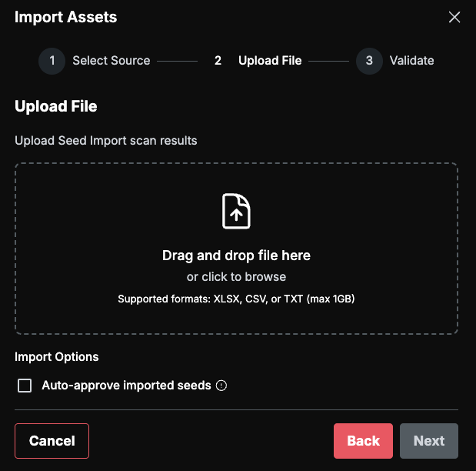Click the step 3 circle indicator

point(369,61)
